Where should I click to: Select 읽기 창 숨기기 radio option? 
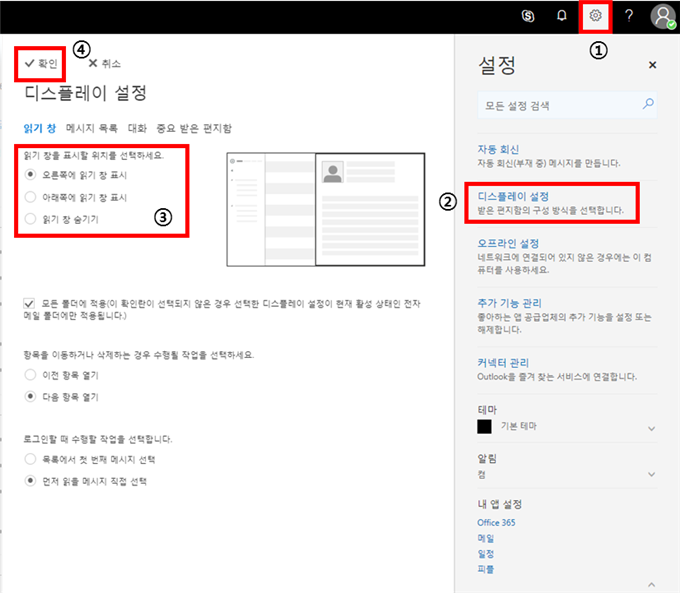coord(30,218)
